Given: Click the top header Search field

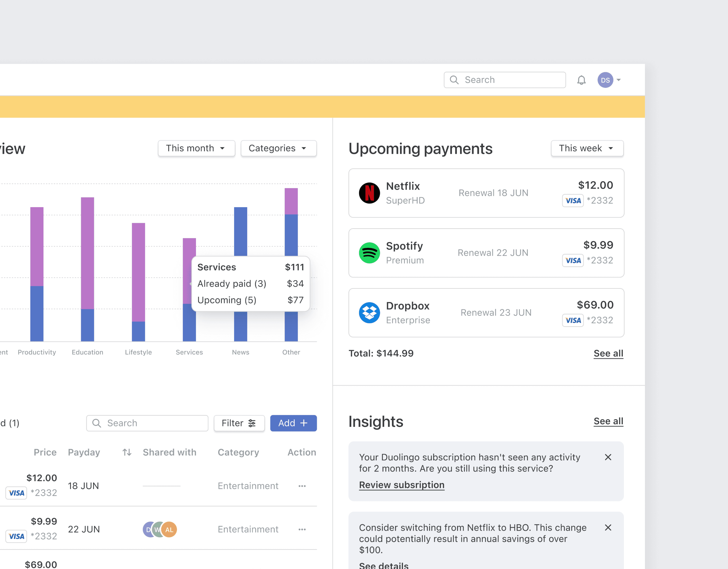Looking at the screenshot, I should [505, 80].
